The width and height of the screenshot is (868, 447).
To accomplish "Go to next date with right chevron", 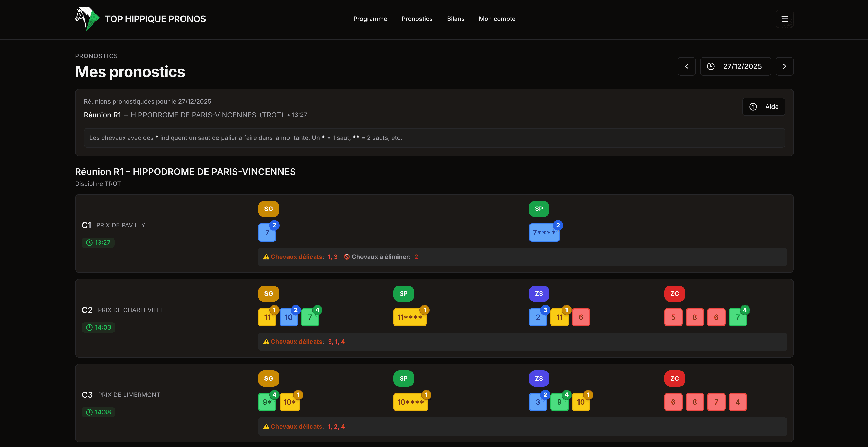I will (785, 66).
